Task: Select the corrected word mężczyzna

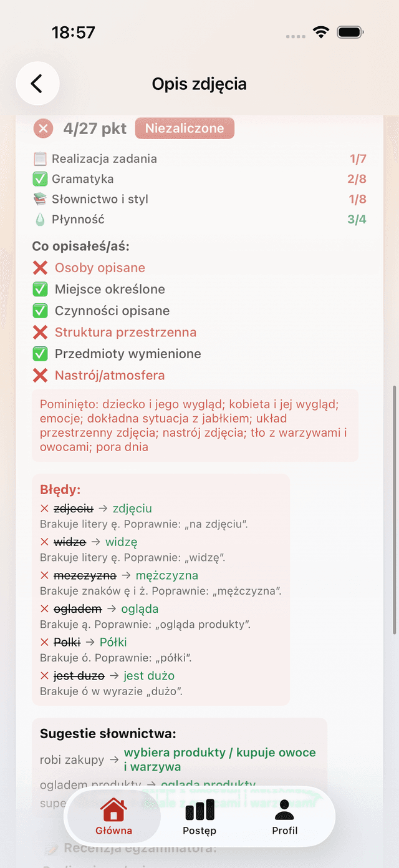Action: click(x=167, y=575)
